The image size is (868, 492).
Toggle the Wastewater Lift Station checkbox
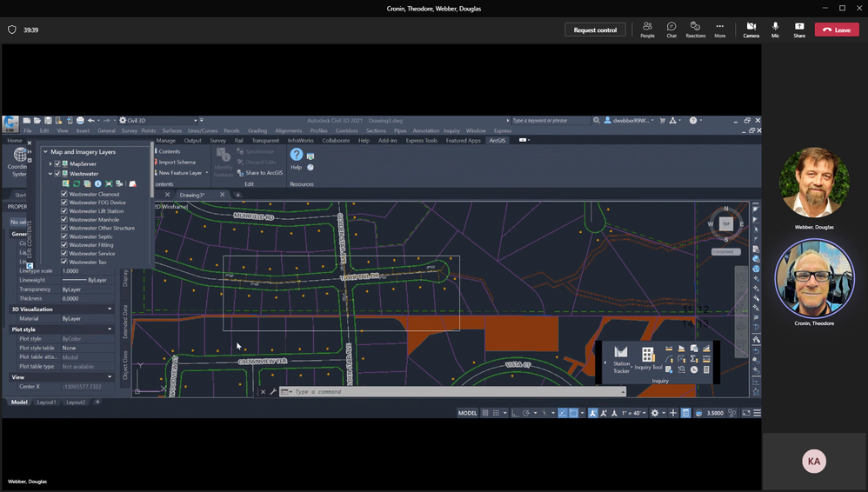tap(64, 211)
